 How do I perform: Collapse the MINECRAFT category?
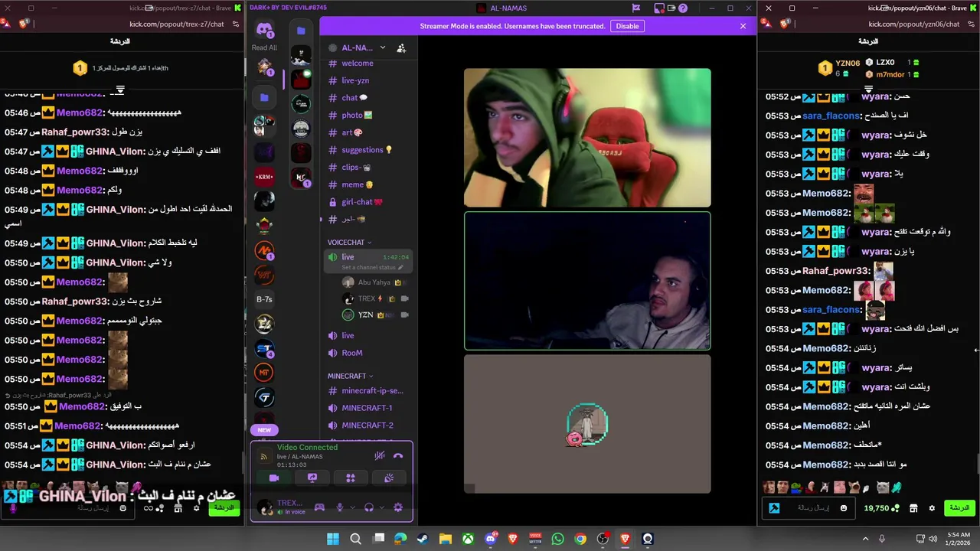[350, 376]
